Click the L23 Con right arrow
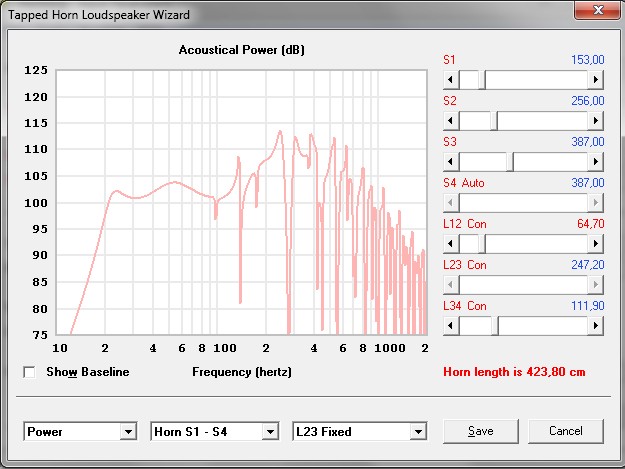The height and width of the screenshot is (469, 625). [596, 285]
